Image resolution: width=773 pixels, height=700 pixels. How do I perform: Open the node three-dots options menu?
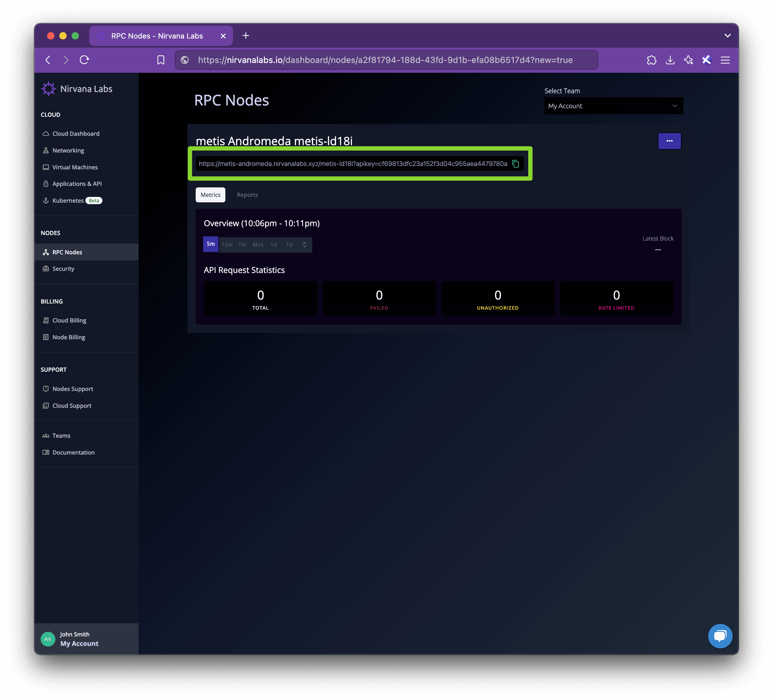pyautogui.click(x=669, y=141)
